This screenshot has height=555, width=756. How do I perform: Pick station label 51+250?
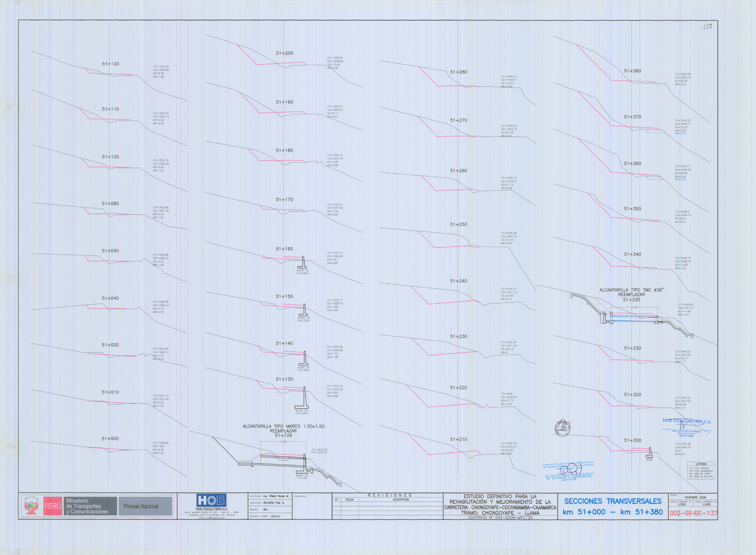[459, 224]
